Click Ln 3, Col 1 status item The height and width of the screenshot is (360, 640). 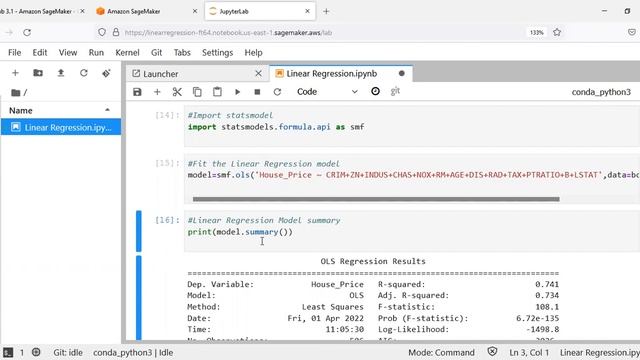pos(529,353)
